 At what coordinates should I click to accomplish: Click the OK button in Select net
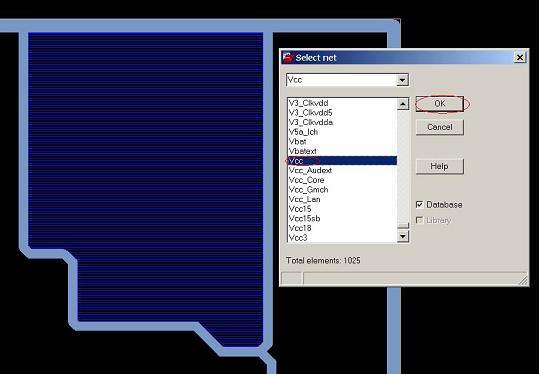tap(440, 104)
